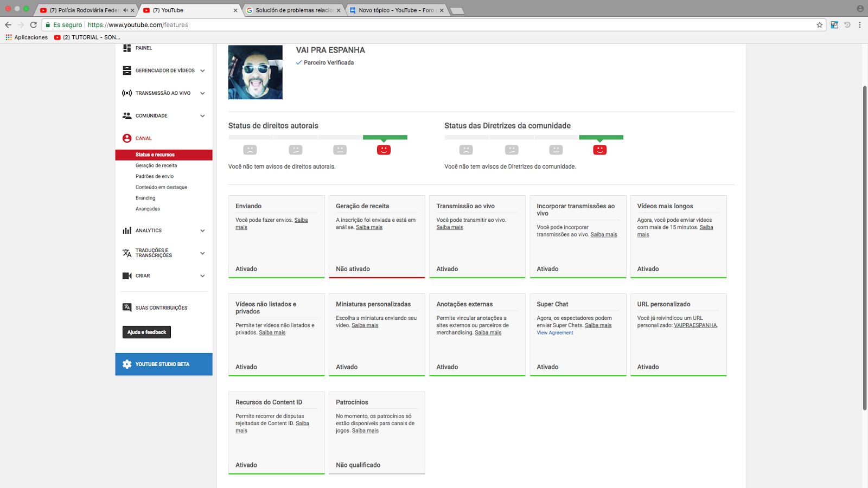Click the first gray sad face under Diretrizes da comunidade
The height and width of the screenshot is (488, 868).
coord(466,150)
